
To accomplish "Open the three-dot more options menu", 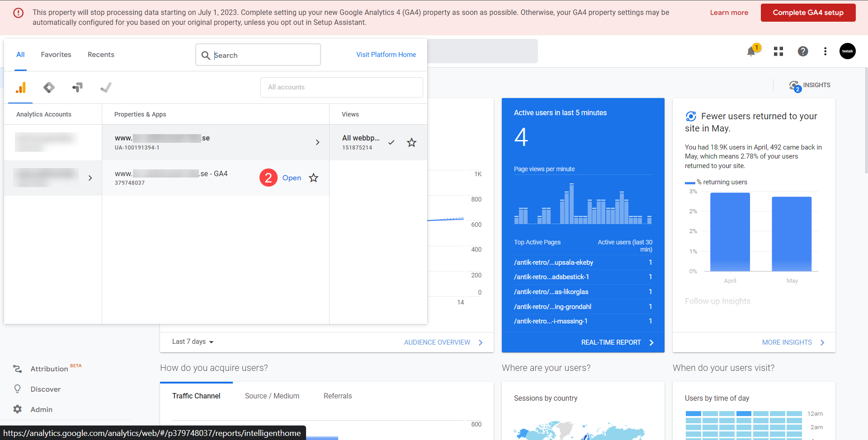I will click(x=825, y=51).
